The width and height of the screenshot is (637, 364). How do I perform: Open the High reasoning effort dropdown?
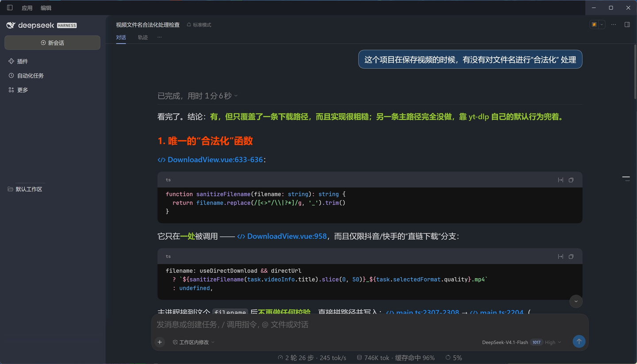[x=553, y=342]
